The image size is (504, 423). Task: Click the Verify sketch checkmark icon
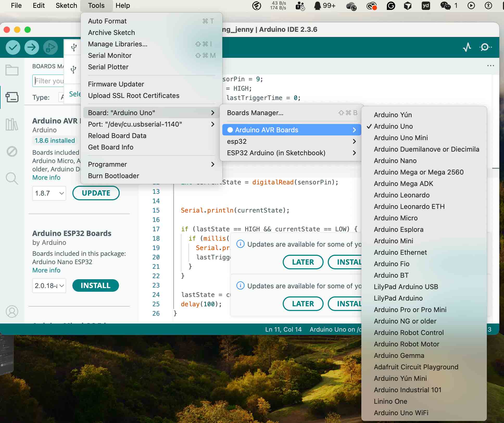[12, 47]
